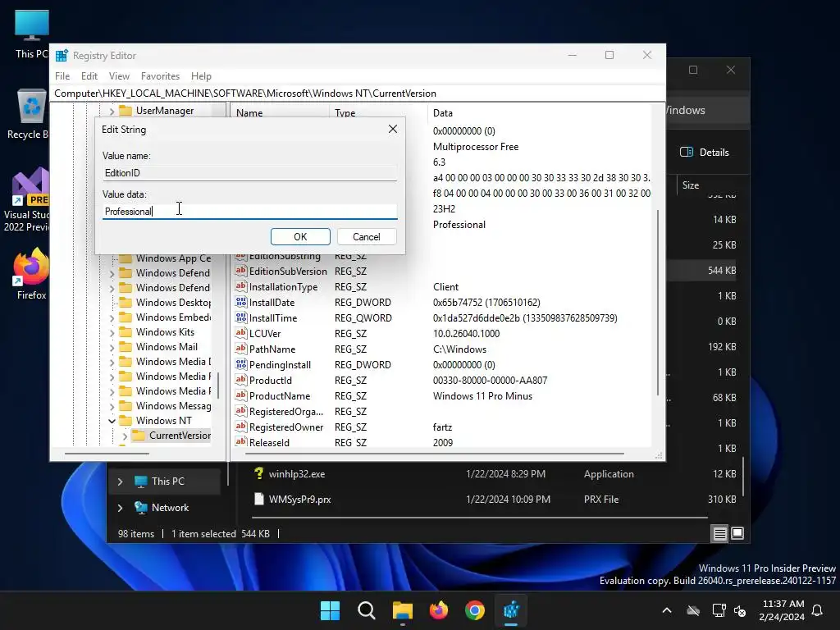The image size is (840, 630).
Task: Select the ReleaseId registry value
Action: pos(269,442)
